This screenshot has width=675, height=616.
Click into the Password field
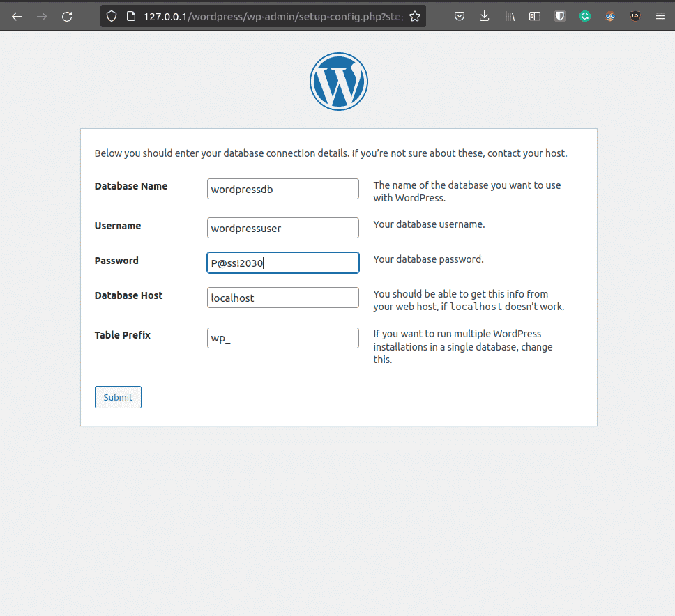pyautogui.click(x=283, y=263)
